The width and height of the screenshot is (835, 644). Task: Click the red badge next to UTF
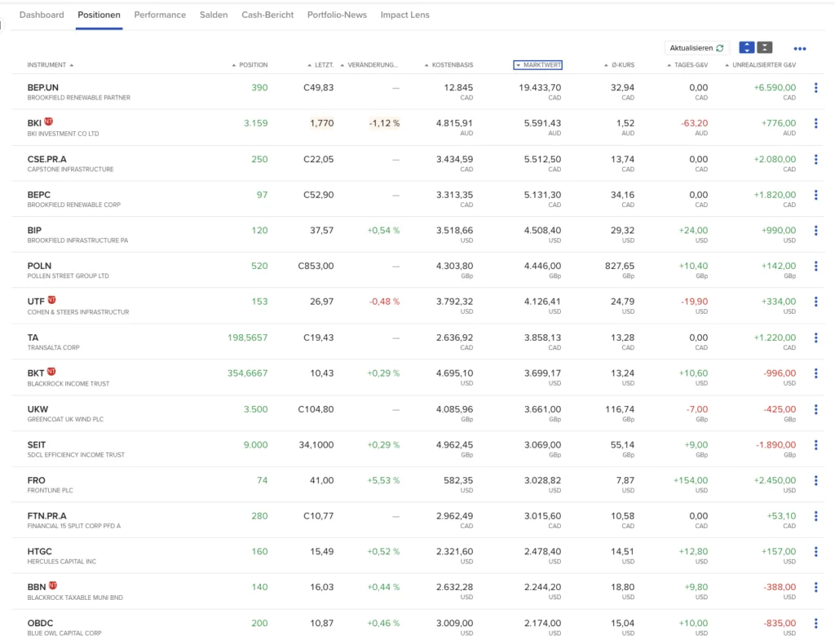pyautogui.click(x=51, y=300)
